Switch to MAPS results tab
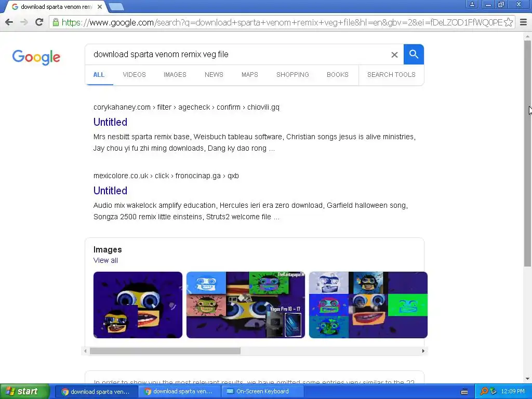Viewport: 532px width, 399px height. click(250, 75)
